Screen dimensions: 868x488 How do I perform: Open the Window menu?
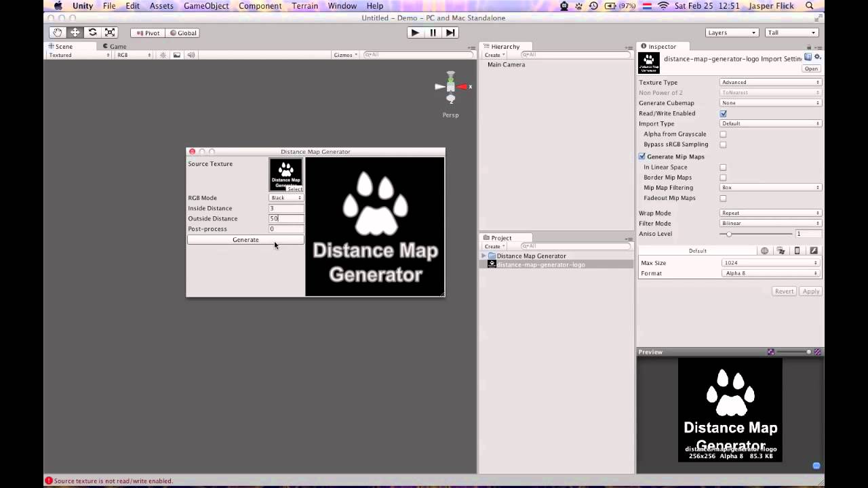point(342,6)
